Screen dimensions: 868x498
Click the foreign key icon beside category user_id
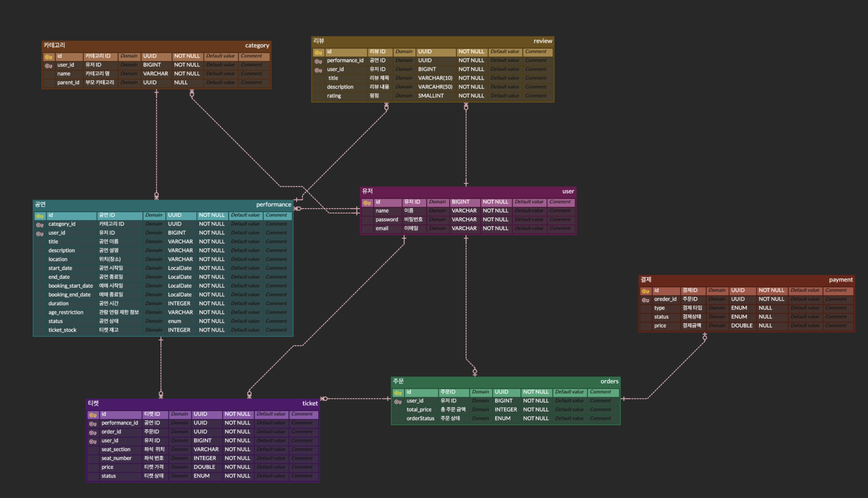point(49,66)
